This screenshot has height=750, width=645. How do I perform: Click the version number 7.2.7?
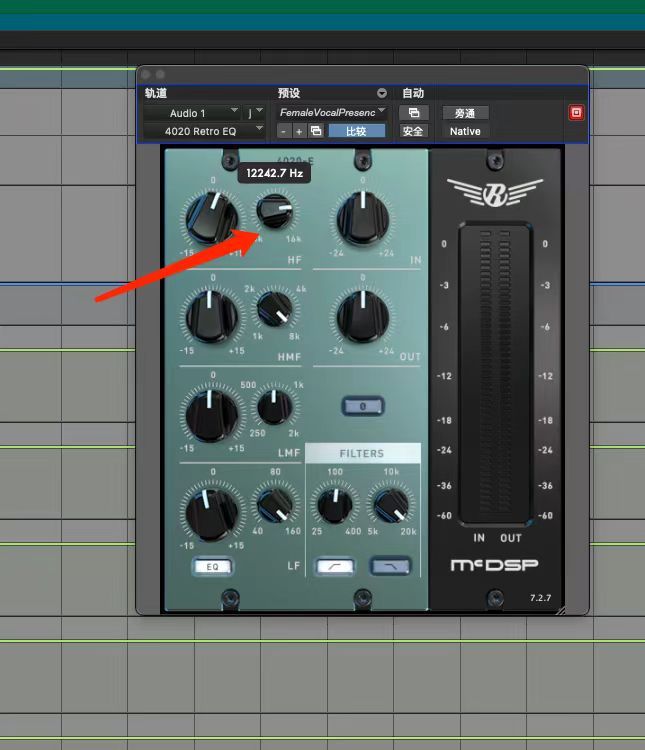tap(540, 598)
